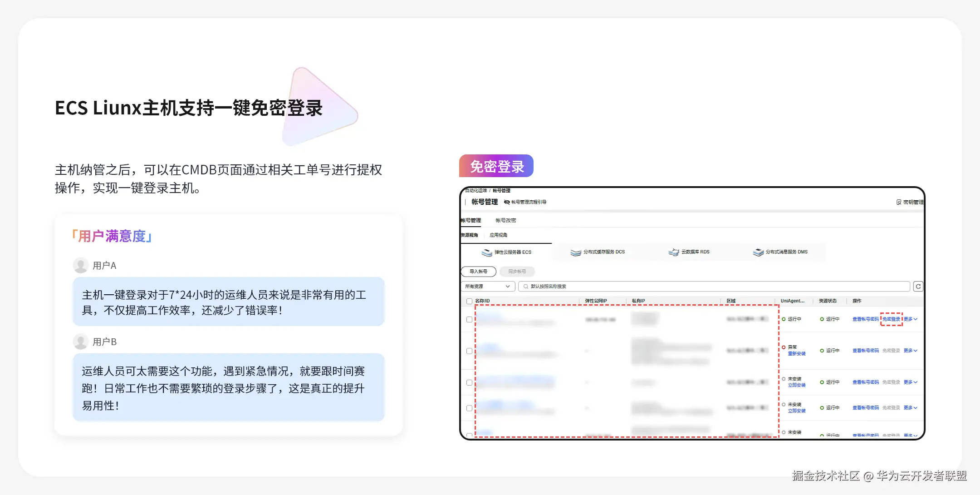
Task: Click 重新安装 link under 异常 status
Action: [x=797, y=354]
